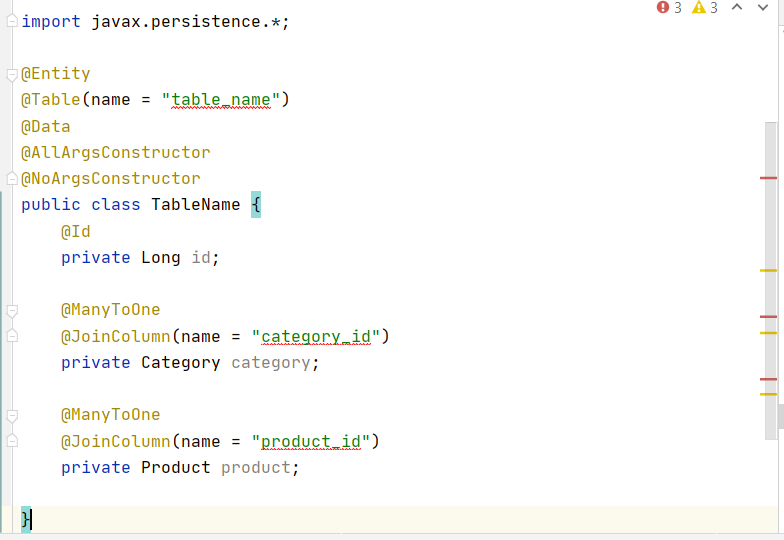Collapse second @ManyToOne fold marker above product_id
The width and height of the screenshot is (784, 540).
[12, 416]
